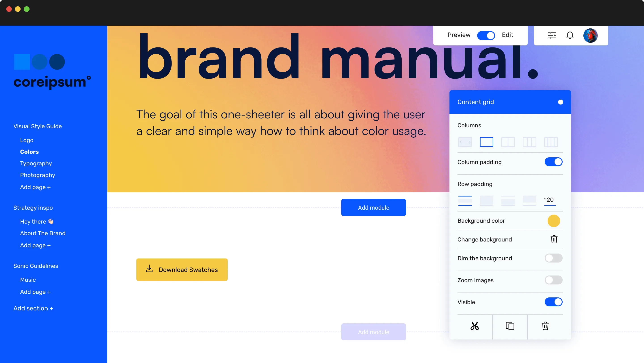Select the two-column grid layout option
This screenshot has height=363, width=644.
508,142
